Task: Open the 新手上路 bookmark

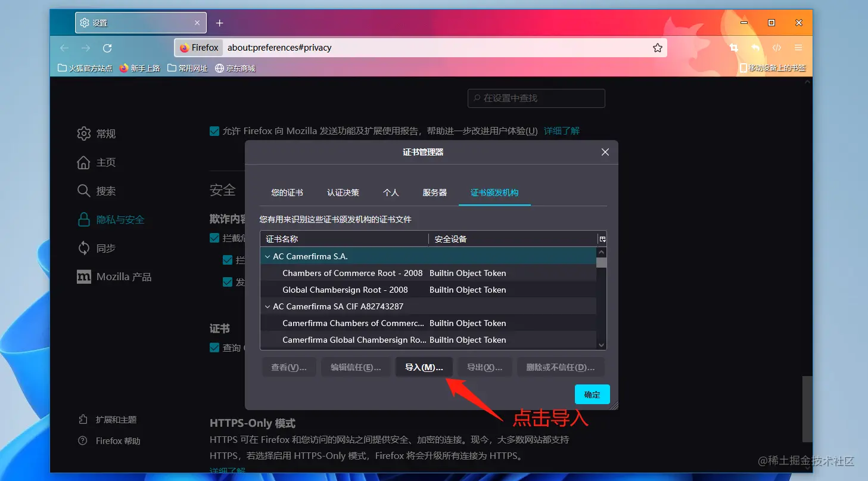Action: click(x=140, y=69)
